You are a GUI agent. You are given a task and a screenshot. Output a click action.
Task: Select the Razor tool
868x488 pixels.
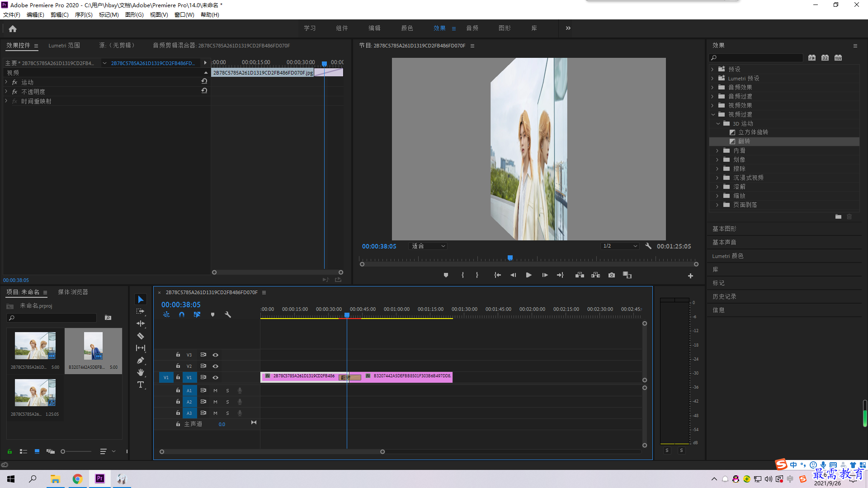141,336
